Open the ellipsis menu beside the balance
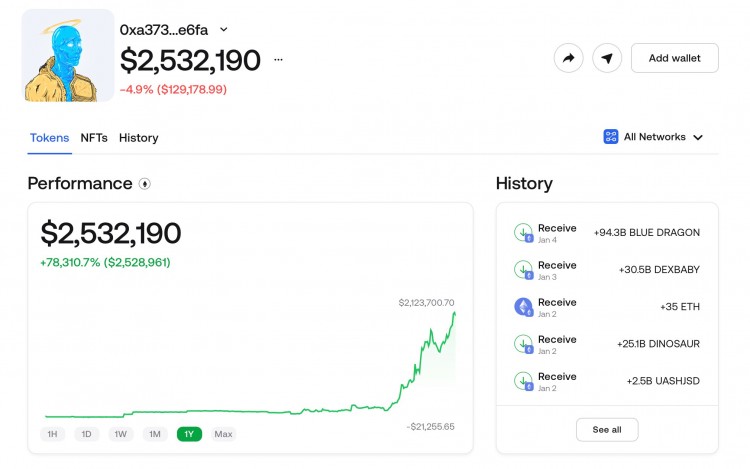Image resolution: width=750 pixels, height=469 pixels. tap(278, 60)
